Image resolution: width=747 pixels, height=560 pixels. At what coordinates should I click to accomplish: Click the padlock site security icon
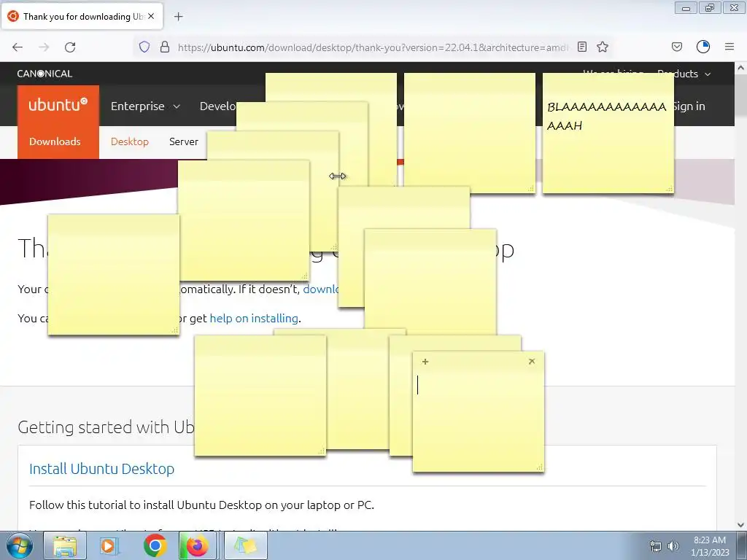(165, 47)
